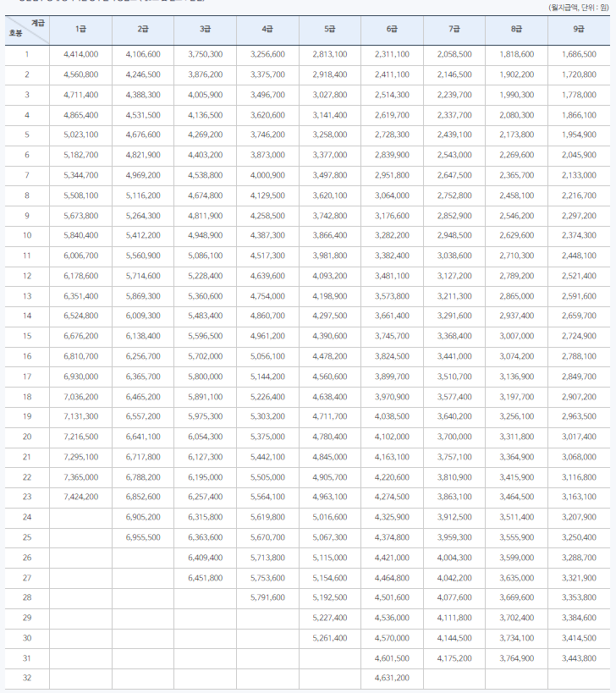The height and width of the screenshot is (693, 616).
Task: Click the value 3,873,000
Action: pos(267,155)
